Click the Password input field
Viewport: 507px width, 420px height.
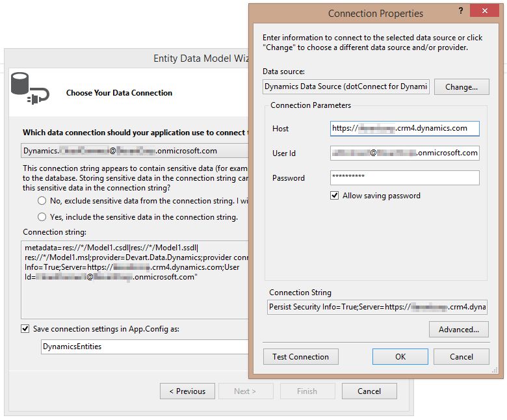[404, 177]
